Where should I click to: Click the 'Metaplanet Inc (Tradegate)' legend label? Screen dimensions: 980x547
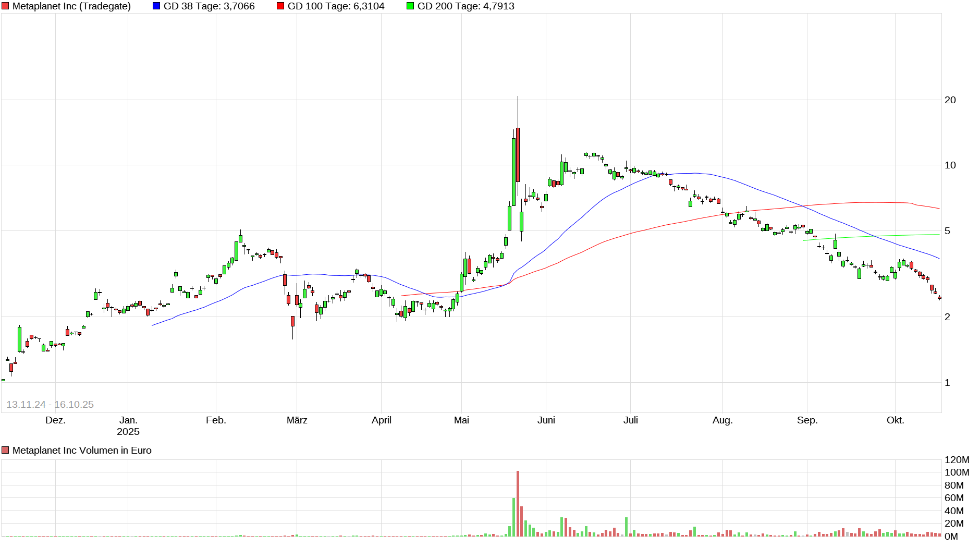(71, 6)
